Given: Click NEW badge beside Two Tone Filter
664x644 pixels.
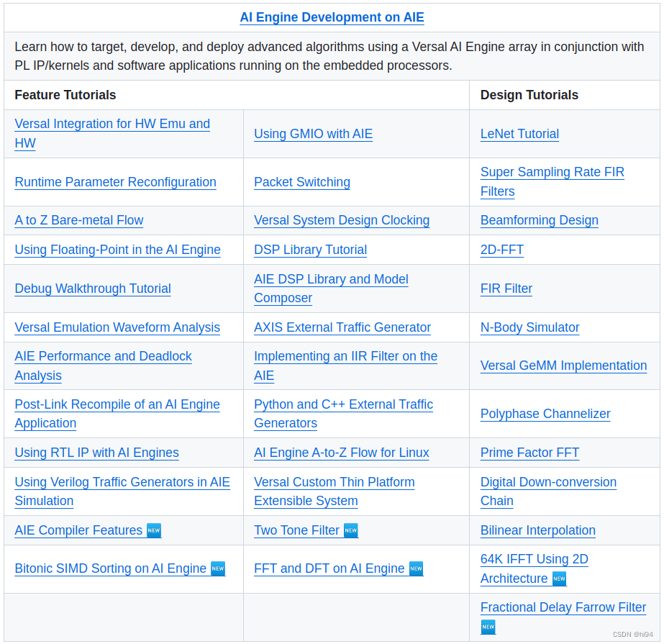Looking at the screenshot, I should point(350,530).
